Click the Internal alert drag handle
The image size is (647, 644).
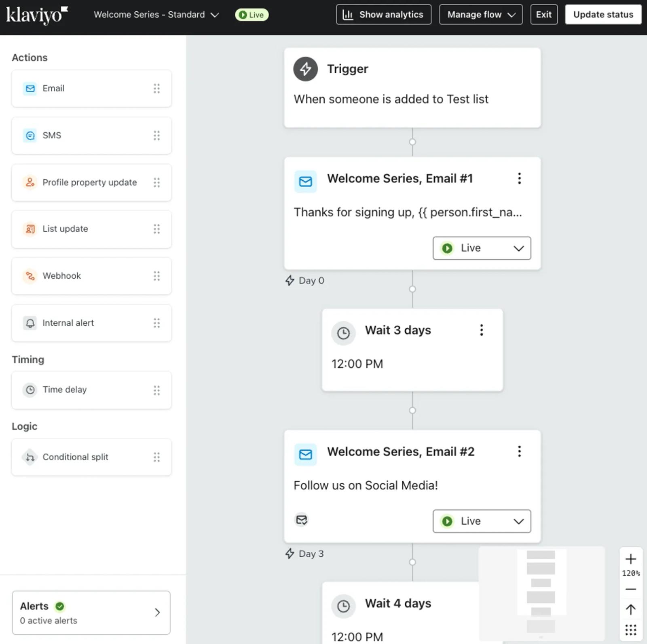tap(156, 323)
